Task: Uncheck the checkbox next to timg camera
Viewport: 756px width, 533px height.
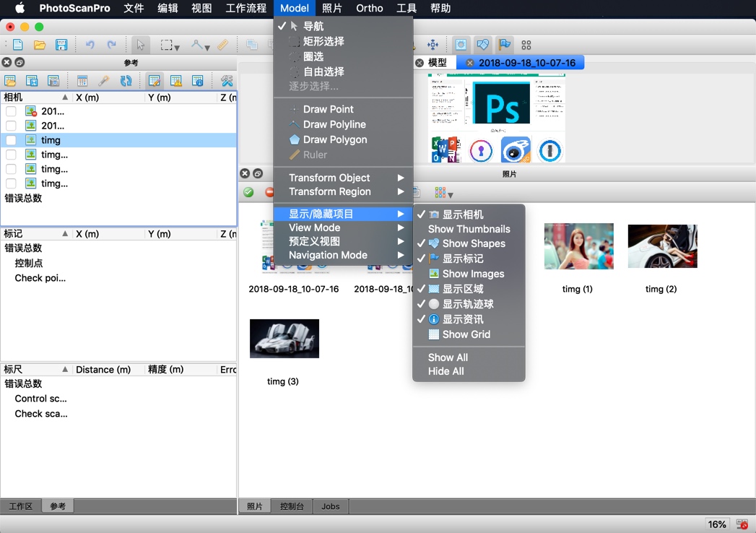Action: [x=9, y=140]
